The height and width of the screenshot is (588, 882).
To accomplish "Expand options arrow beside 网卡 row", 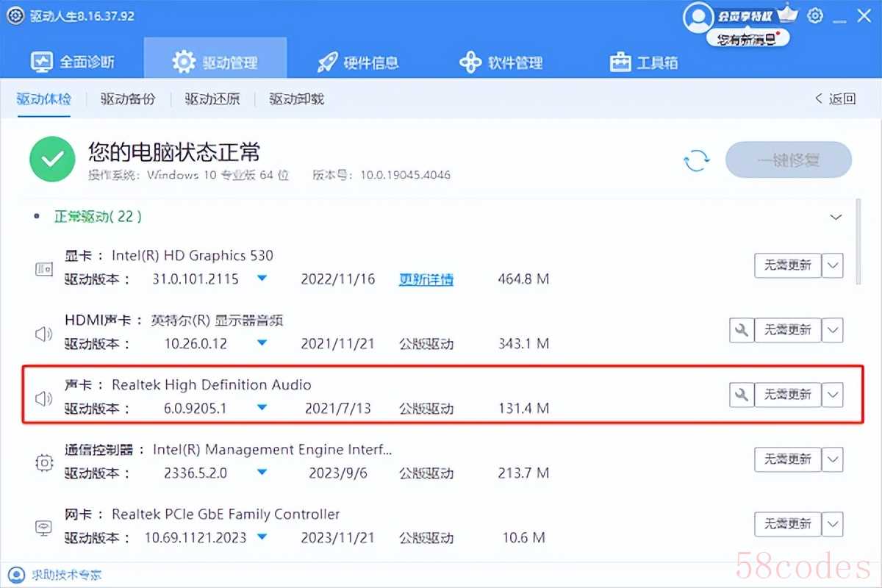I will 832,524.
